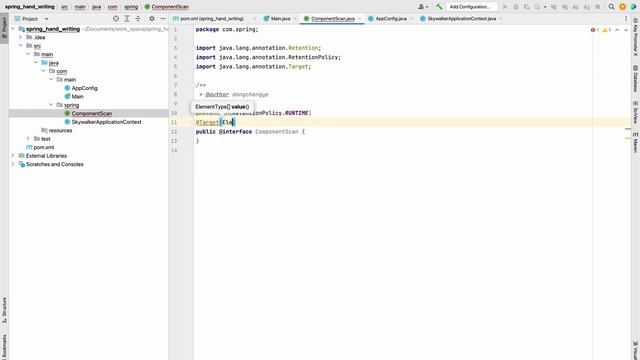Open Key Promoter X tool window
The width and height of the screenshot is (640, 360).
pos(636,38)
